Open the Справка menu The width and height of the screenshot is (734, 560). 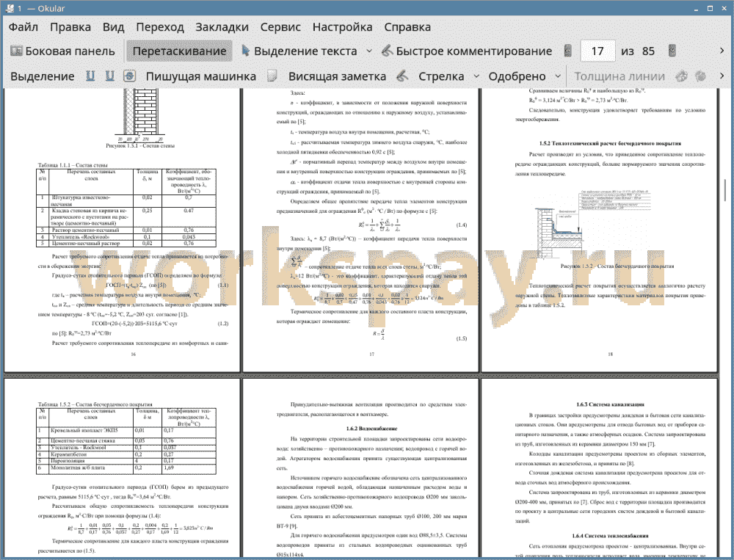(407, 27)
